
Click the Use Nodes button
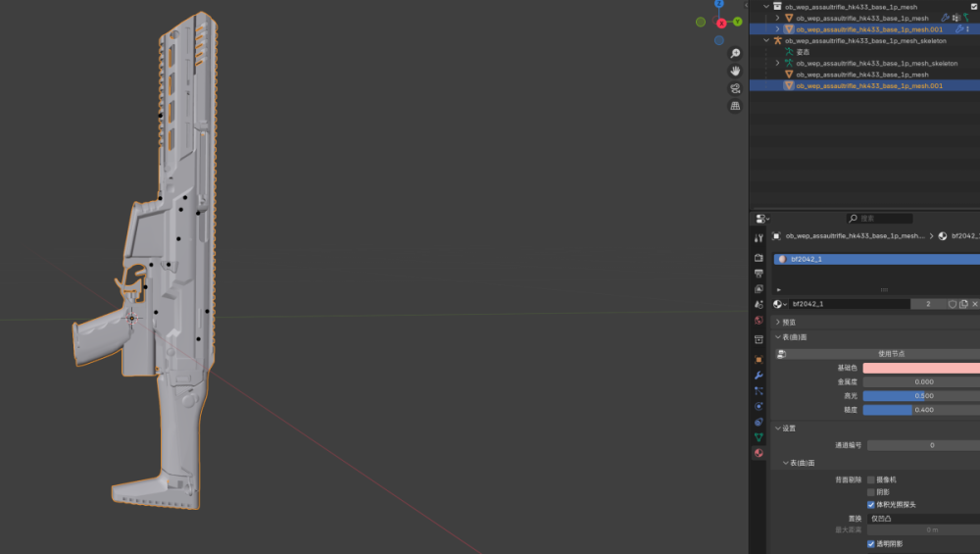click(x=877, y=354)
